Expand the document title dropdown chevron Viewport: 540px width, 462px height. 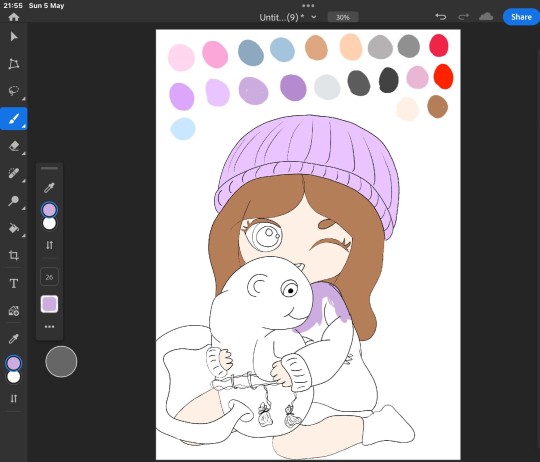pos(314,17)
